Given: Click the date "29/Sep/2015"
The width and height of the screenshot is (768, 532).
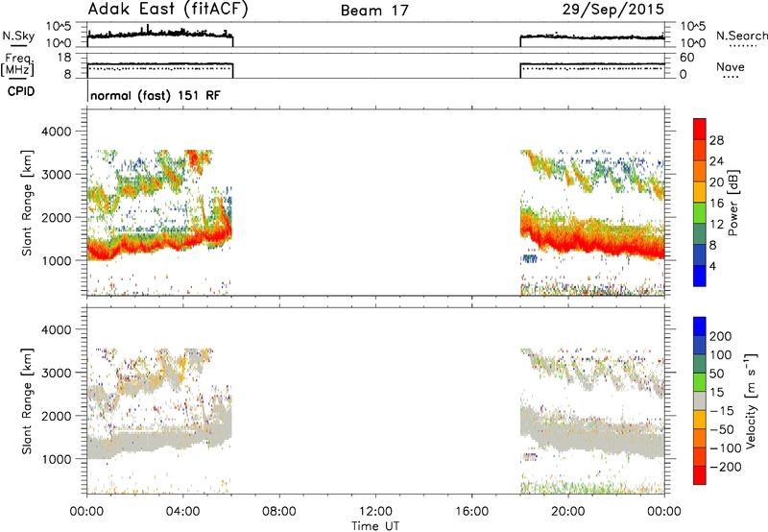Looking at the screenshot, I should [x=612, y=9].
